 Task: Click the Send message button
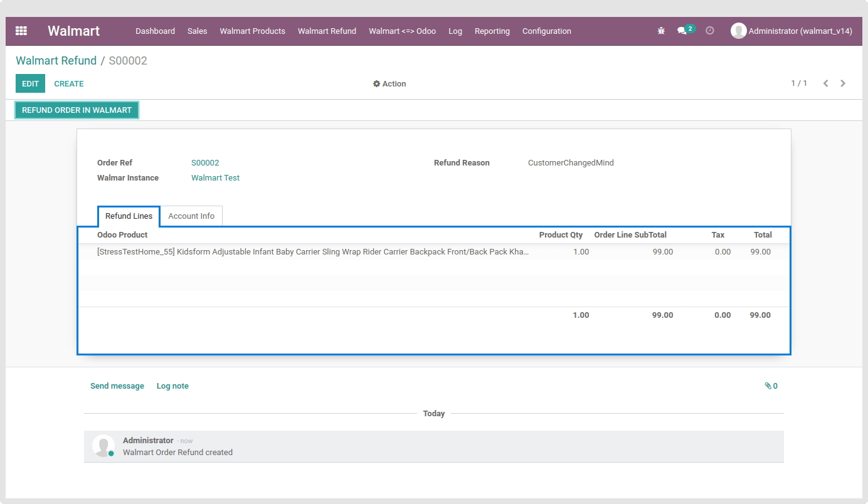(x=117, y=386)
